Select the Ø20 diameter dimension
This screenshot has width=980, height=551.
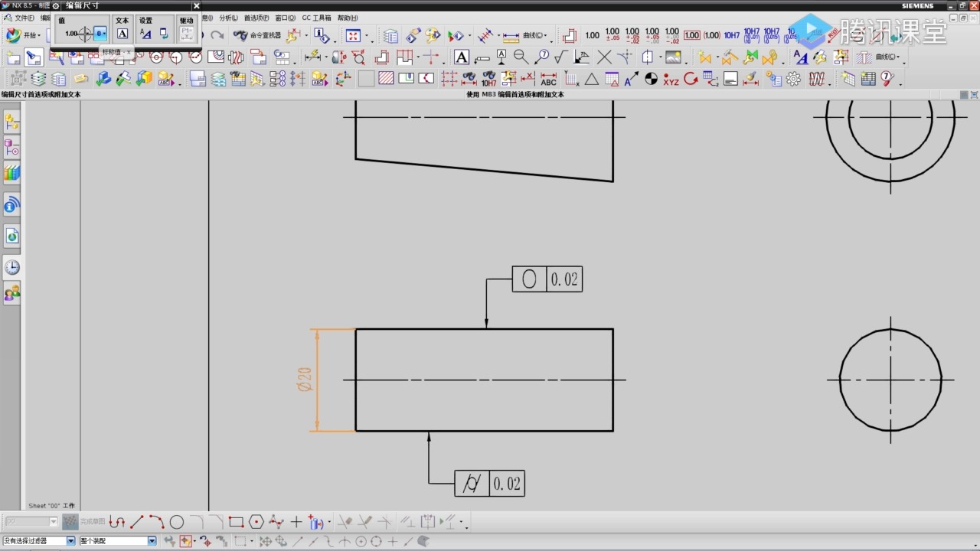click(305, 380)
